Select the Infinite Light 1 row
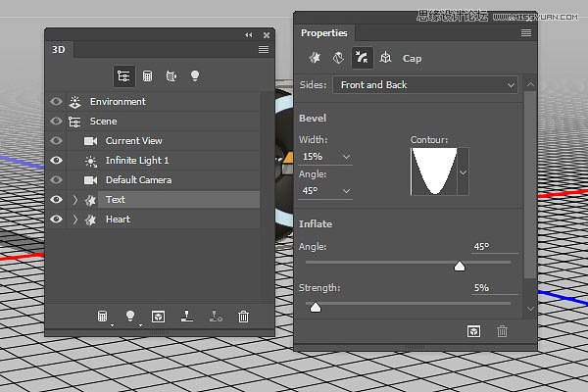588x392 pixels. click(x=153, y=161)
